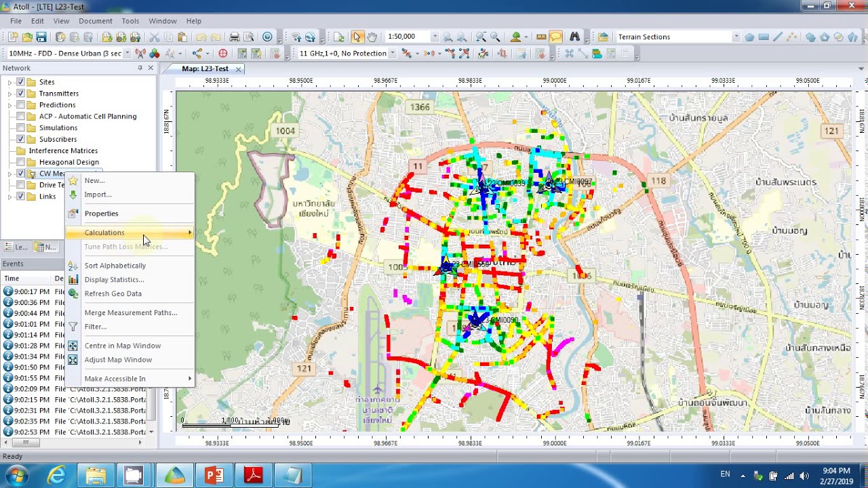Viewport: 868px width, 488px height.
Task: Uncheck the Transmitters checkbox
Action: click(x=20, y=94)
